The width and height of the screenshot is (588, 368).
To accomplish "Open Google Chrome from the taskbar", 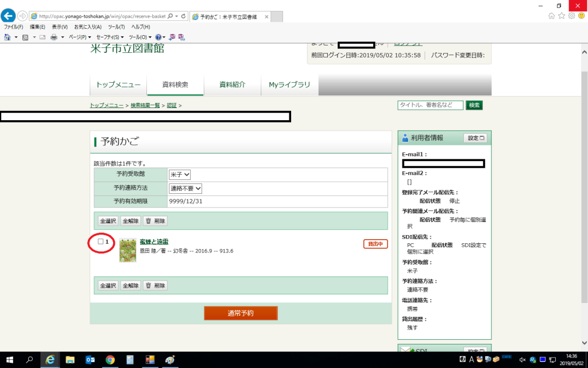I will pos(110,360).
